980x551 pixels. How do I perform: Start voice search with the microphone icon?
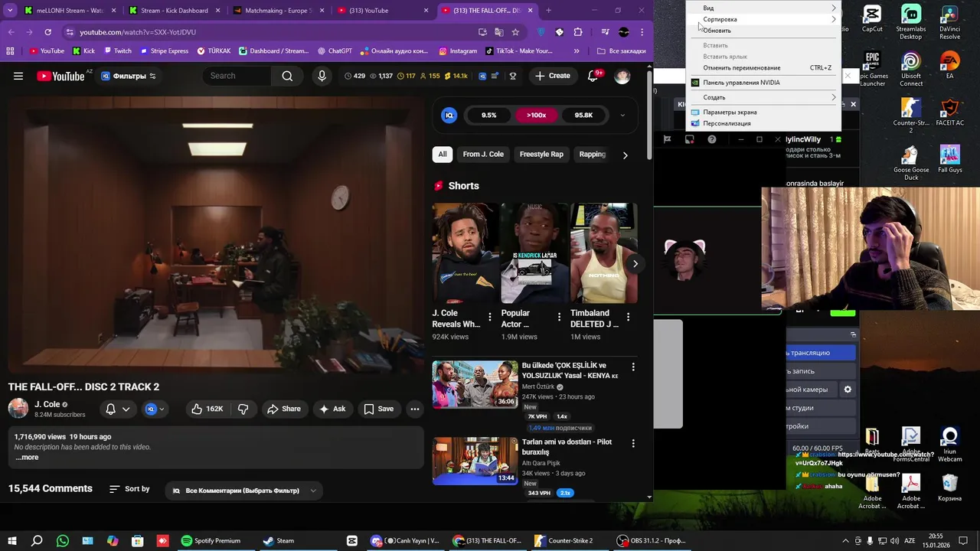coord(322,76)
